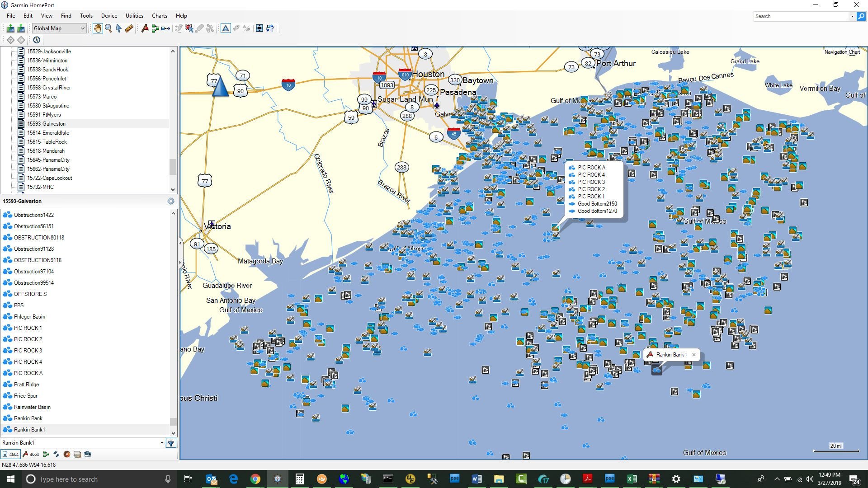868x488 pixels.
Task: Collapse the side panel with splitter arrow
Action: point(180,243)
